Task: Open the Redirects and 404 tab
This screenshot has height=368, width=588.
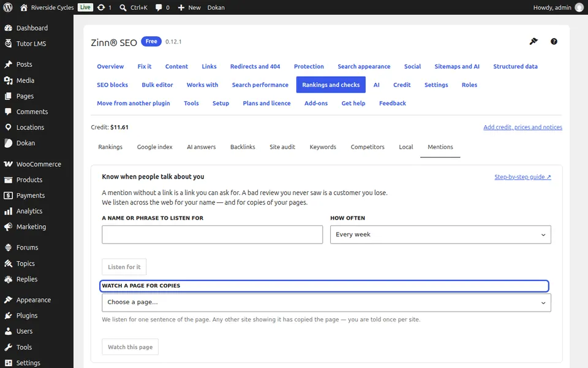Action: point(255,66)
